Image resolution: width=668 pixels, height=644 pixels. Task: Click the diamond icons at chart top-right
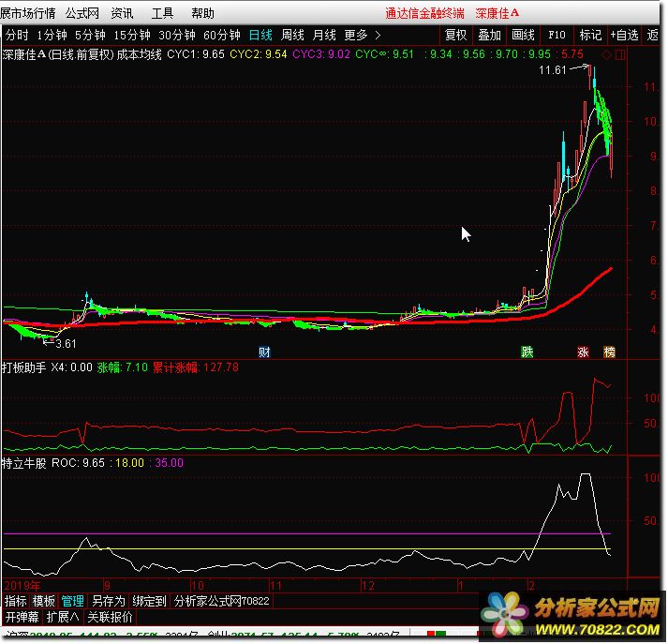(x=614, y=55)
